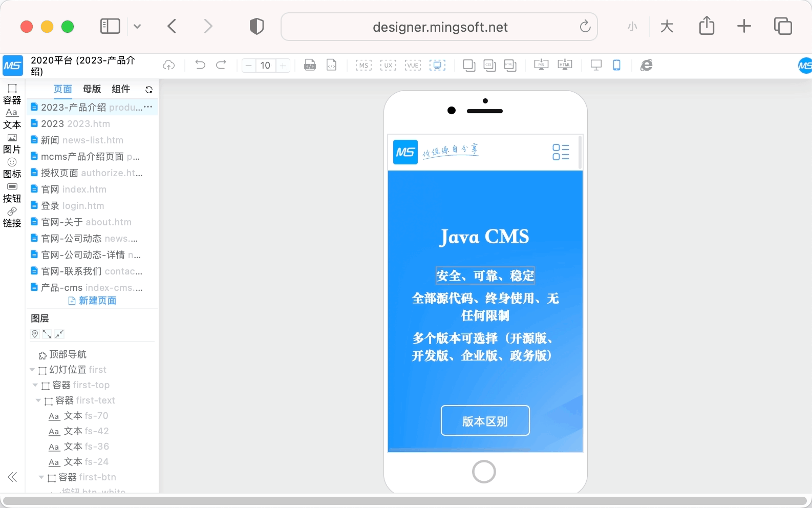Image resolution: width=812 pixels, height=508 pixels.
Task: Select the 容器 container tool
Action: click(12, 94)
